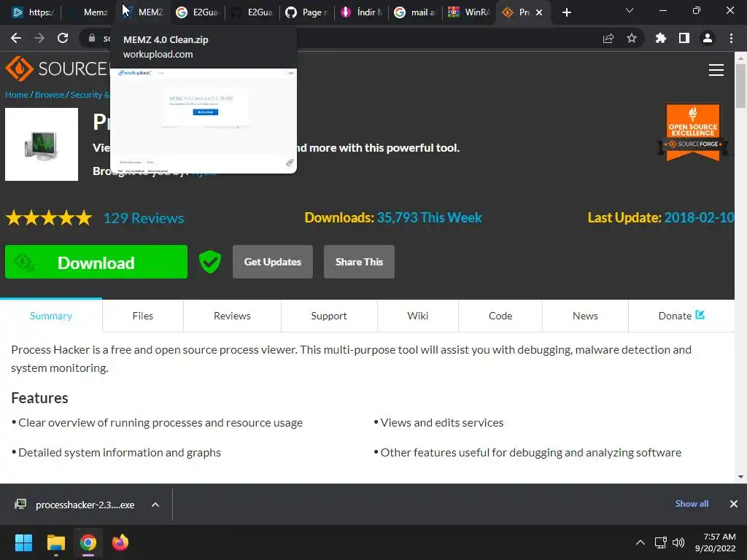Click the Share This button
Viewport: 747px width, 560px height.
(359, 262)
